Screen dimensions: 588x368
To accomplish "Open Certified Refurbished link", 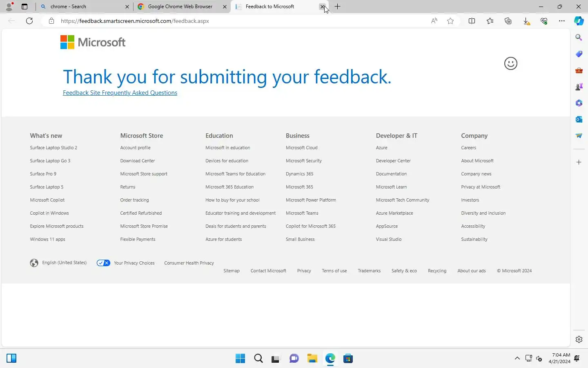I will click(x=141, y=213).
